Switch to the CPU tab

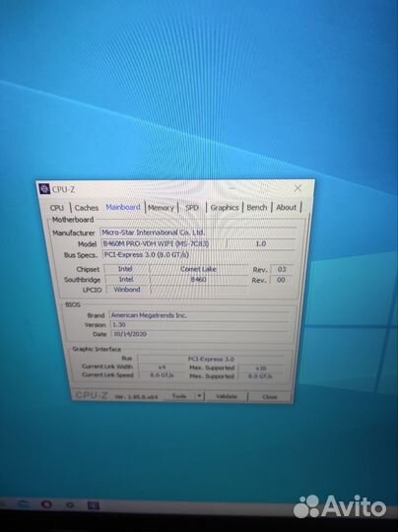point(57,208)
